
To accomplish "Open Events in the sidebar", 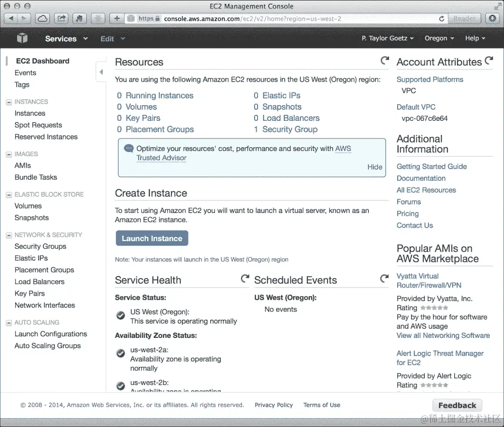I will [25, 73].
